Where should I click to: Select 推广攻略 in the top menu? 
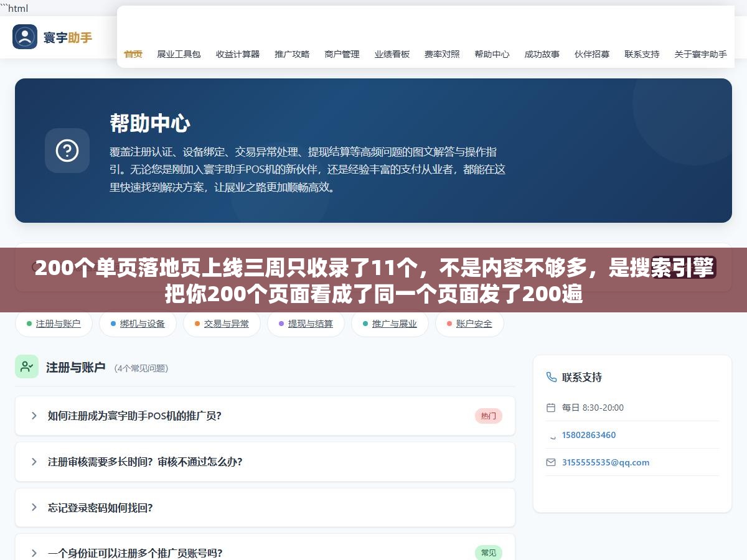[x=292, y=54]
